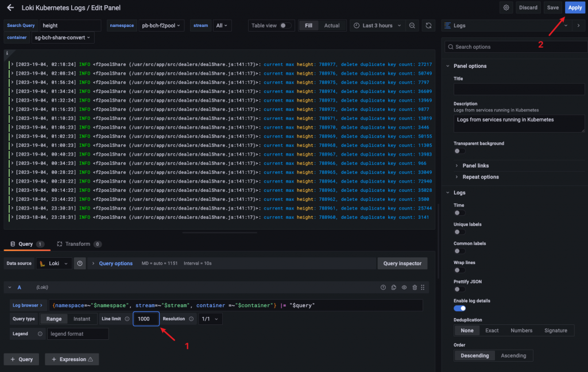Click Save button
This screenshot has height=372, width=588.
pos(553,7)
